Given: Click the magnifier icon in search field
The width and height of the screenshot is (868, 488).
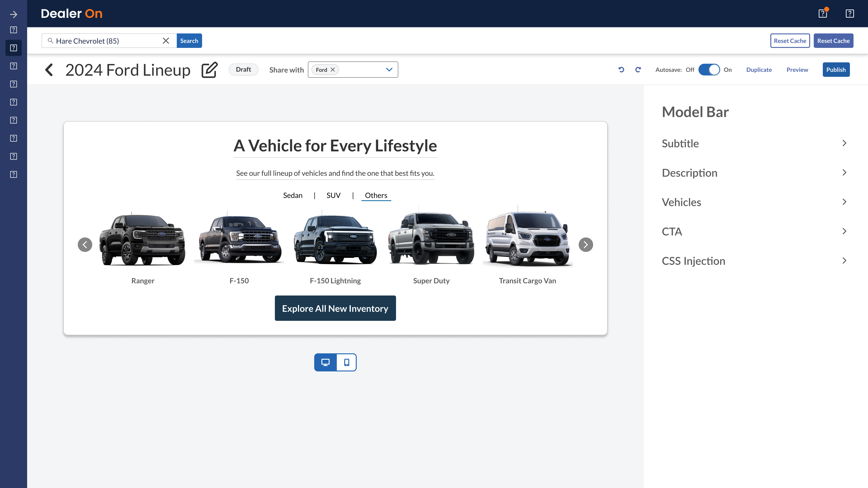Looking at the screenshot, I should [51, 41].
